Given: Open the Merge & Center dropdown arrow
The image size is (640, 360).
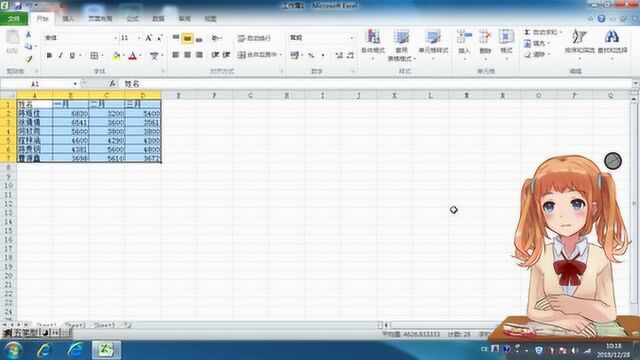Looking at the screenshot, I should 281,55.
